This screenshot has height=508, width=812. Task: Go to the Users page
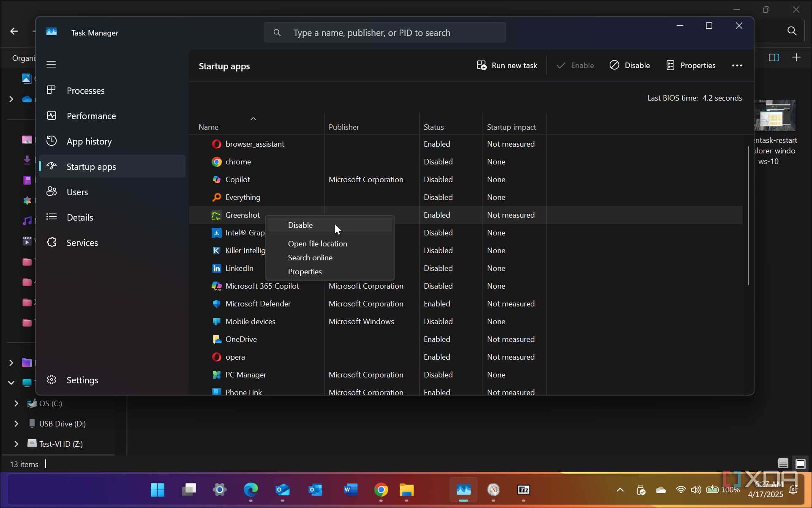point(77,192)
